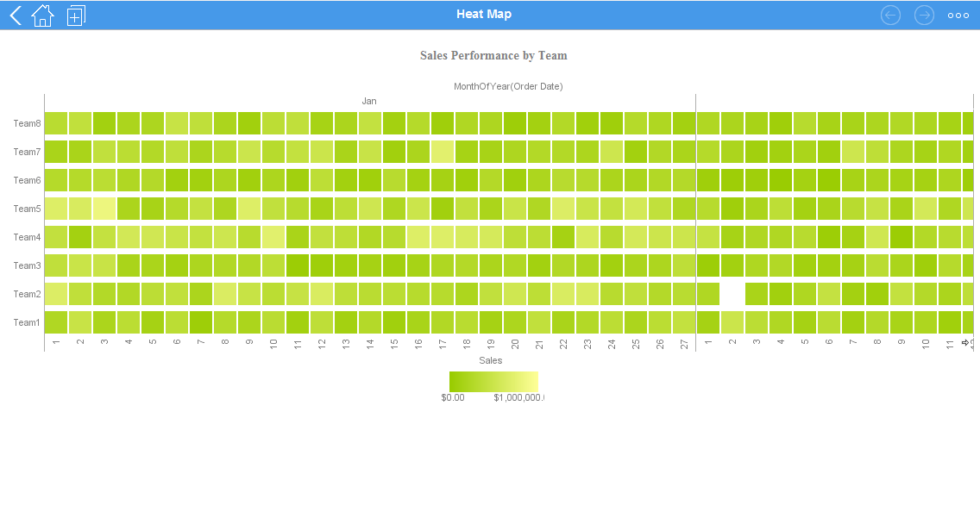Click the Heat Map title in header
Image resolution: width=980 pixels, height=518 pixels.
(x=483, y=14)
